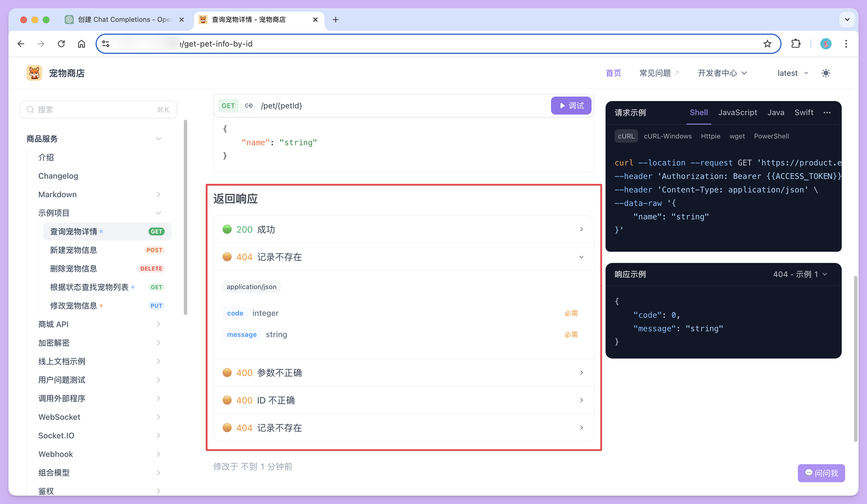The width and height of the screenshot is (867, 504).
Task: Open a new tab with plus icon
Action: pos(336,20)
